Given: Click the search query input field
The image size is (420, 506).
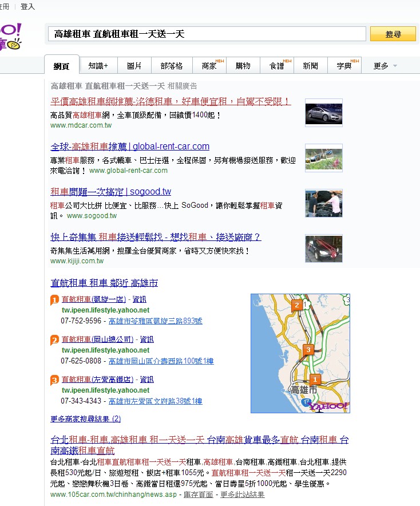Looking at the screenshot, I should point(206,34).
